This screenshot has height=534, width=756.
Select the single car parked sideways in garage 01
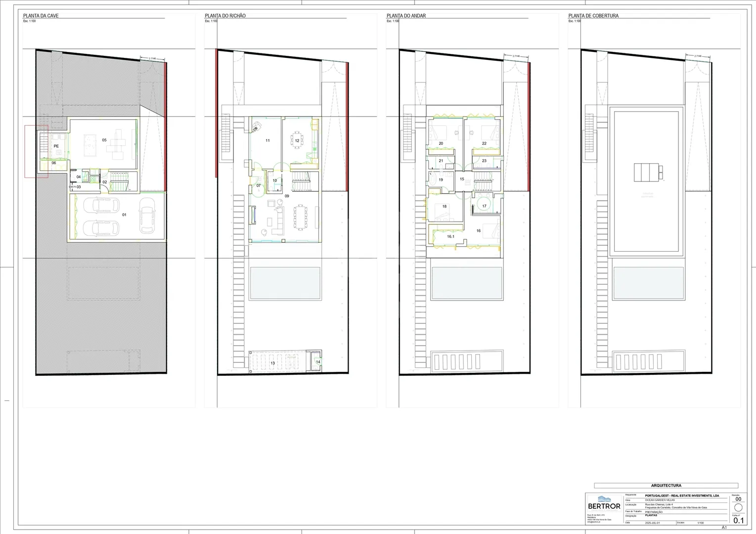[147, 215]
